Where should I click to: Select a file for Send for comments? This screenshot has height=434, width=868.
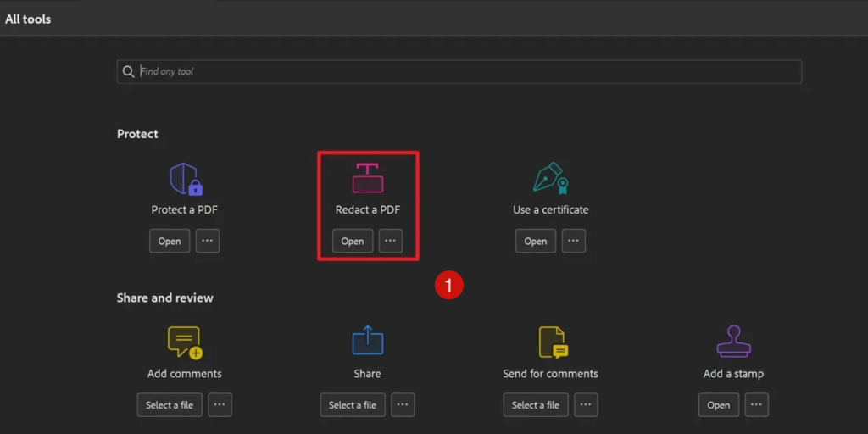[x=536, y=404]
